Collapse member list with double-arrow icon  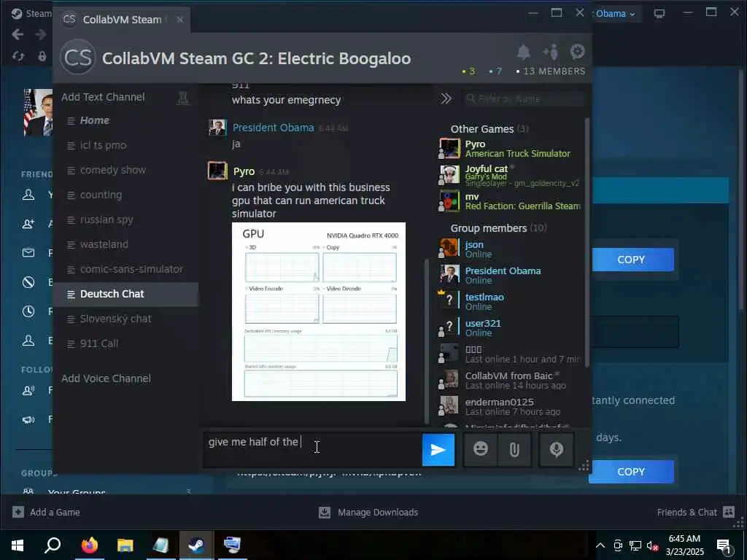[x=446, y=98]
